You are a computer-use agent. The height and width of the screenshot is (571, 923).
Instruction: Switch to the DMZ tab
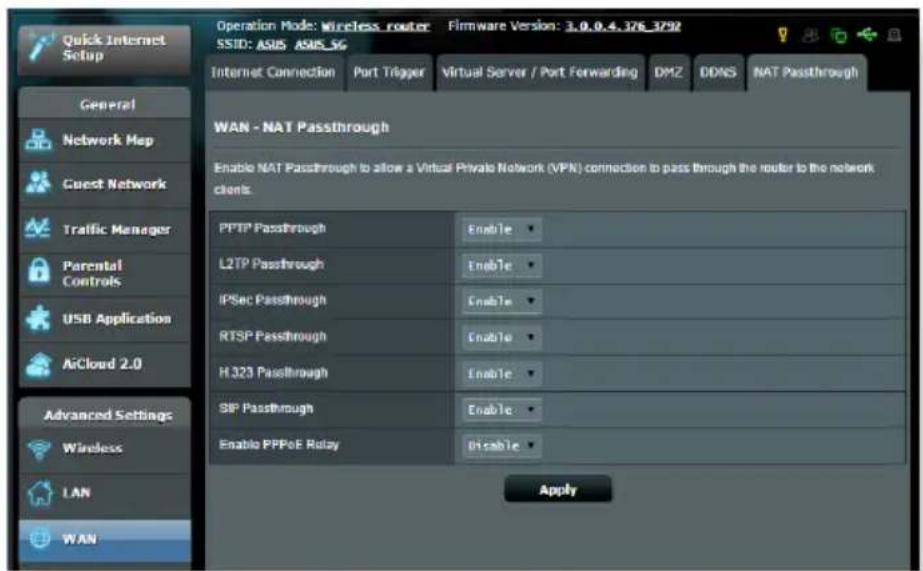coord(669,73)
